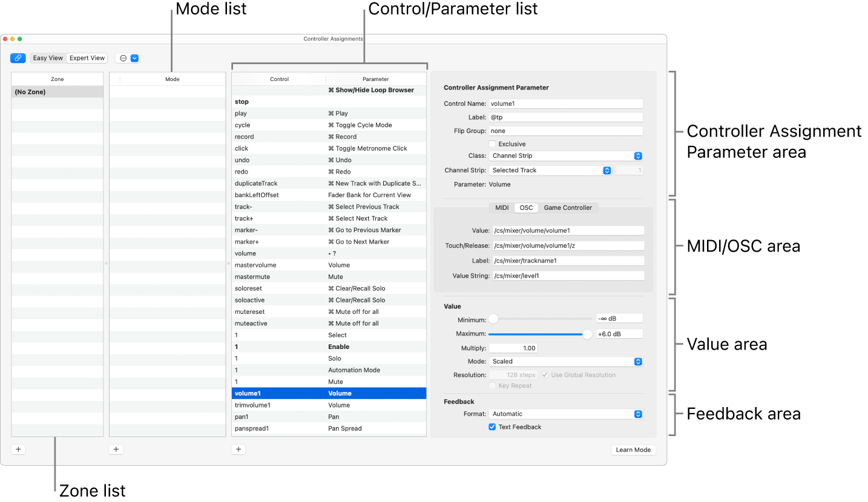
Task: Add a new controller assignment with the plus button
Action: click(238, 449)
